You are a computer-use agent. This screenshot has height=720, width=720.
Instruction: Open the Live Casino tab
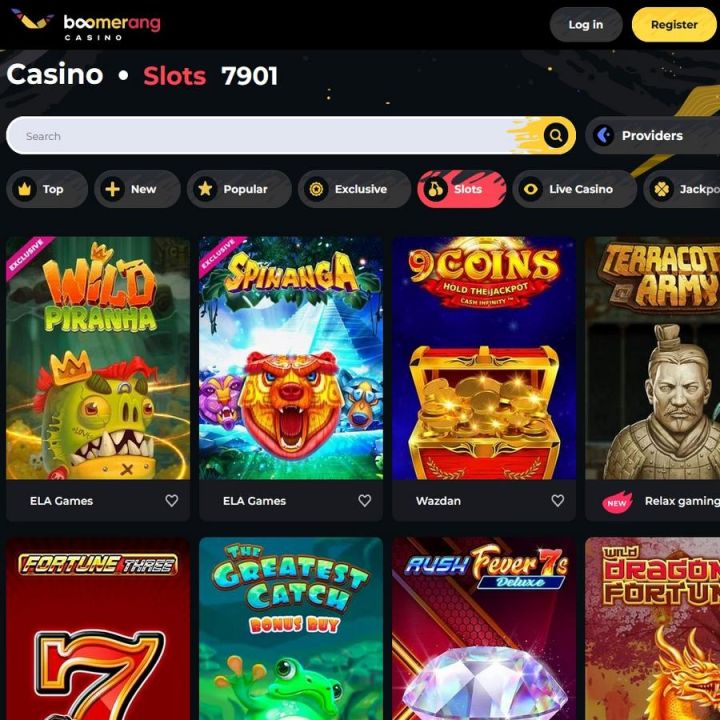pyautogui.click(x=574, y=189)
